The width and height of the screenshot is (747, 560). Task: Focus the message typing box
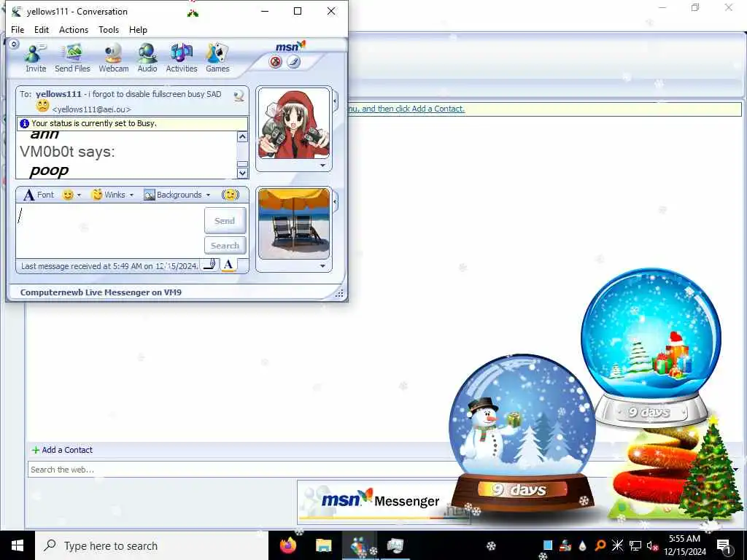[109, 233]
